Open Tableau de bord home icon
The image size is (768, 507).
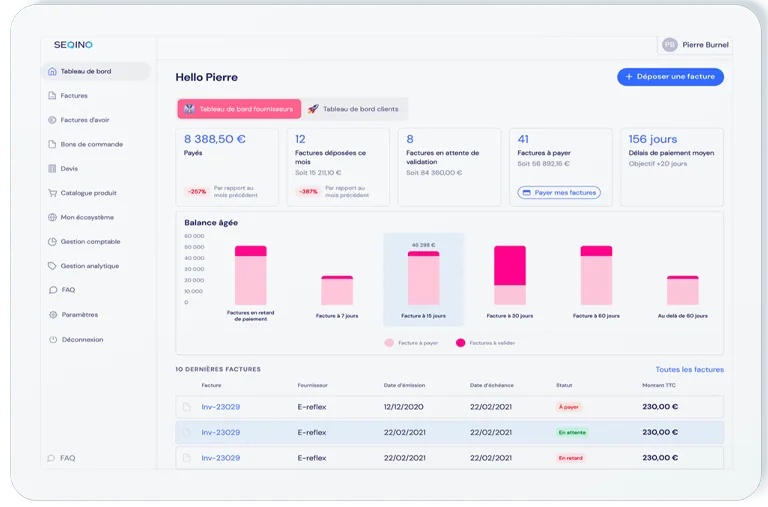(x=52, y=72)
